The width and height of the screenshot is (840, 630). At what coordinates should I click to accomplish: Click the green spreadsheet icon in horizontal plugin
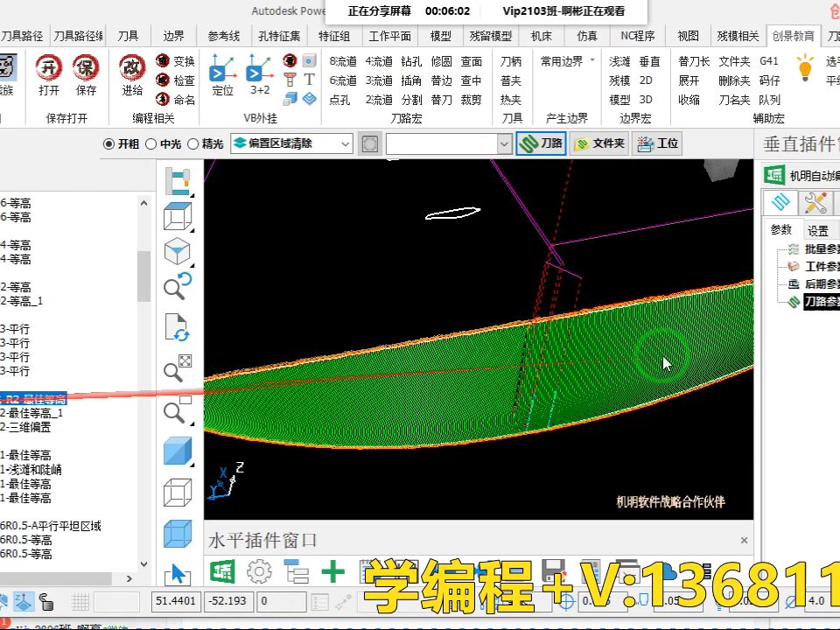click(x=221, y=571)
